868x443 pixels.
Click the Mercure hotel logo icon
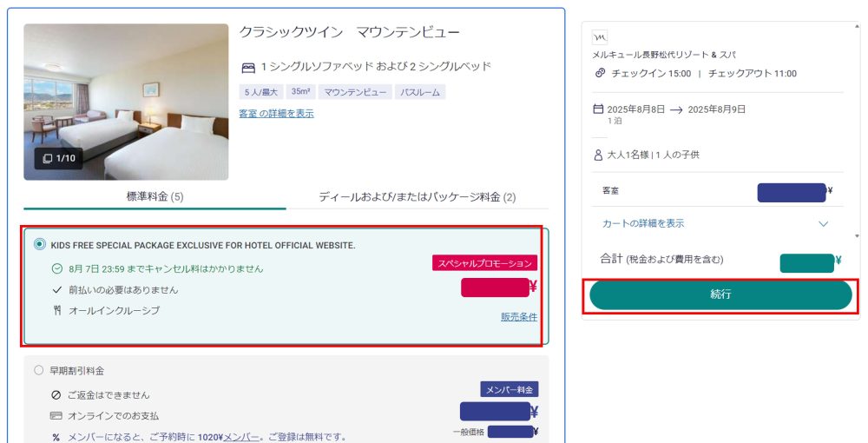(x=600, y=37)
